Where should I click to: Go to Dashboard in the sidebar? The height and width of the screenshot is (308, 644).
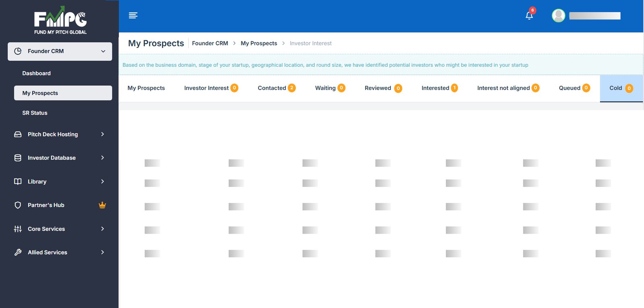pyautogui.click(x=37, y=73)
